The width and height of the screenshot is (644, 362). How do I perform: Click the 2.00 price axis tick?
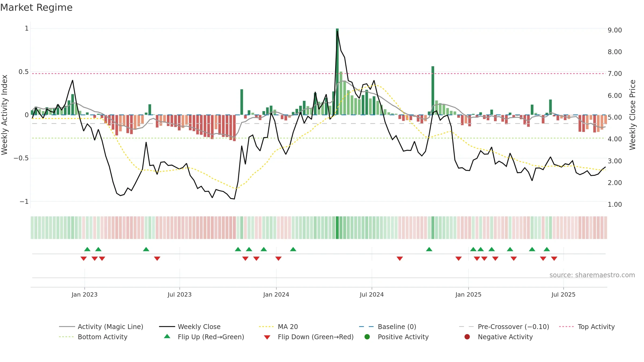tap(615, 183)
